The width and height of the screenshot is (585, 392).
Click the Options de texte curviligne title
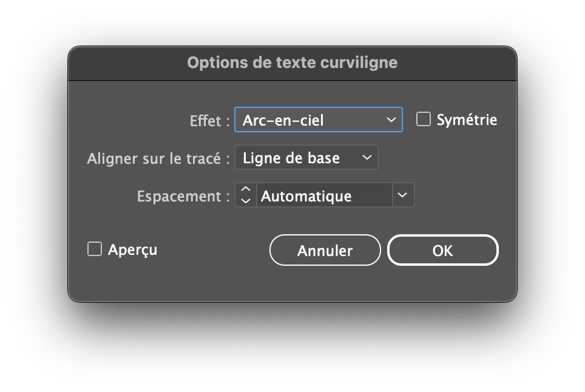point(292,63)
